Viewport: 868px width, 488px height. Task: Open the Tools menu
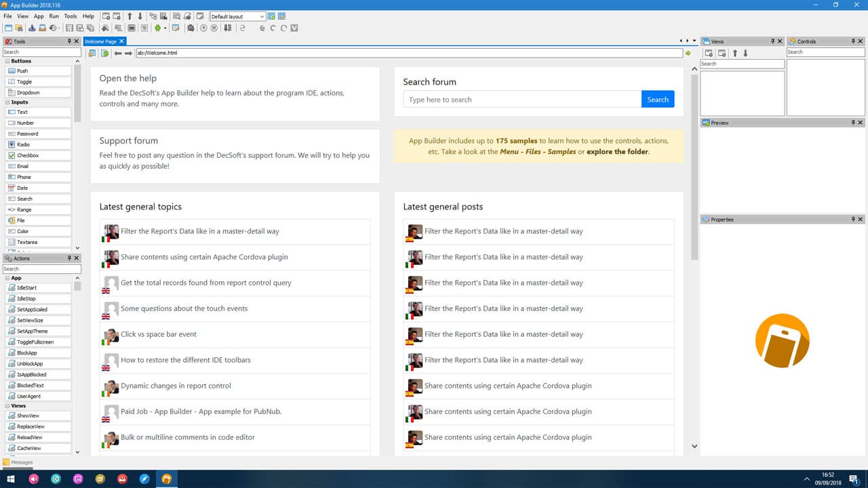[70, 16]
